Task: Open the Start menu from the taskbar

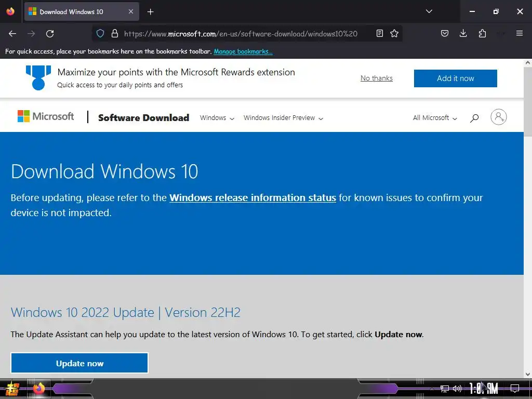Action: click(12, 389)
